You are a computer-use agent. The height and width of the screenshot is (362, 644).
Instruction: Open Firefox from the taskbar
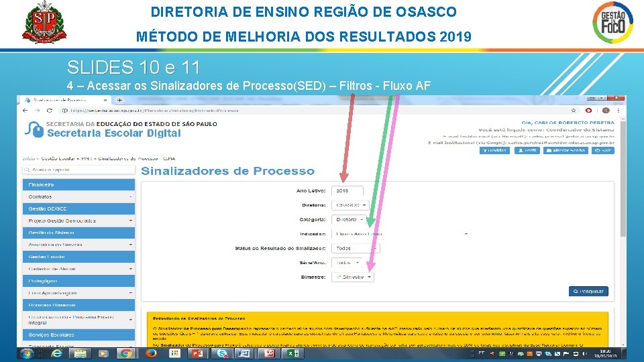(x=151, y=353)
